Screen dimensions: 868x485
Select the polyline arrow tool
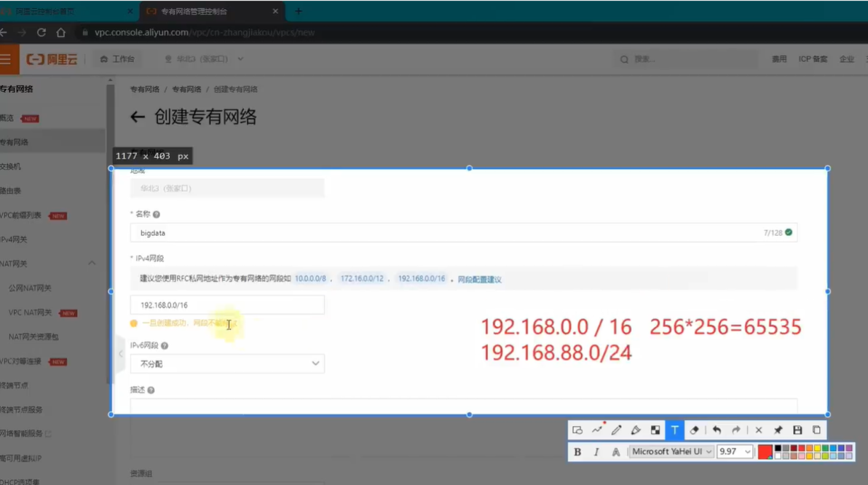597,430
